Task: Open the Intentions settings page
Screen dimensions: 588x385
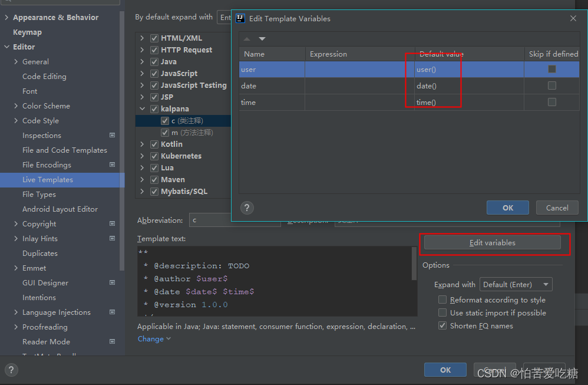Action: coord(39,298)
